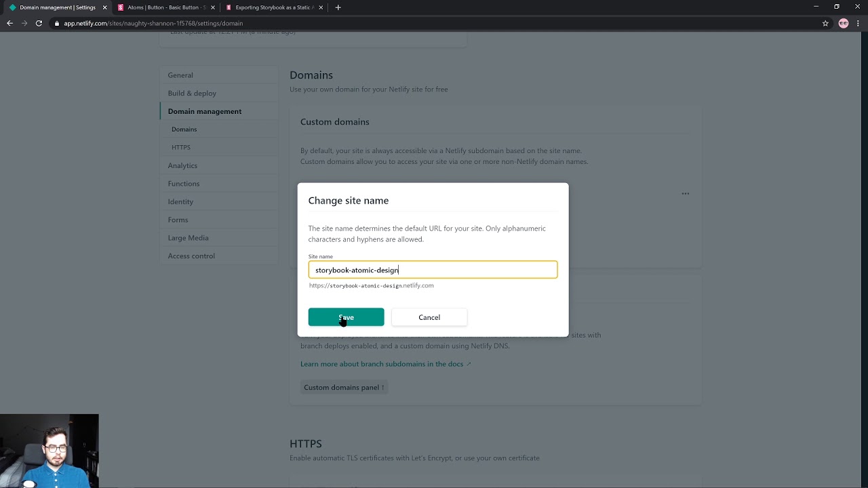Save the new site name

(x=346, y=317)
